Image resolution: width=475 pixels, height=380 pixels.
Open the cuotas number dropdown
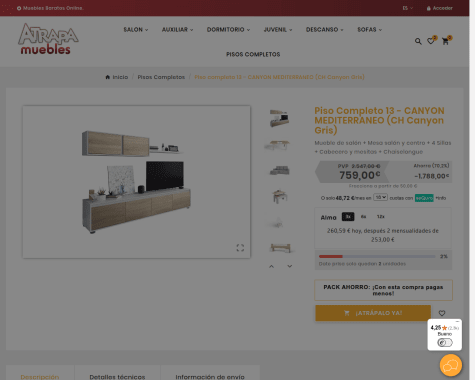coord(380,197)
